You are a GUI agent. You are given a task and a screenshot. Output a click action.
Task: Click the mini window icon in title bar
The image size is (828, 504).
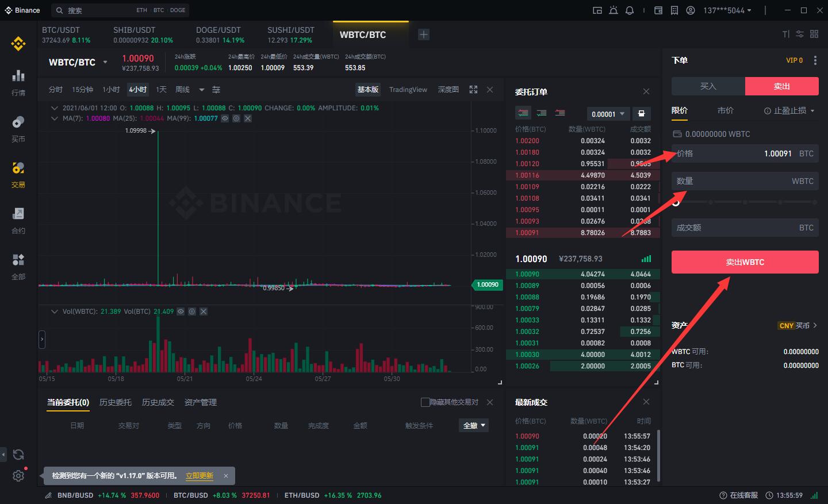(x=597, y=10)
